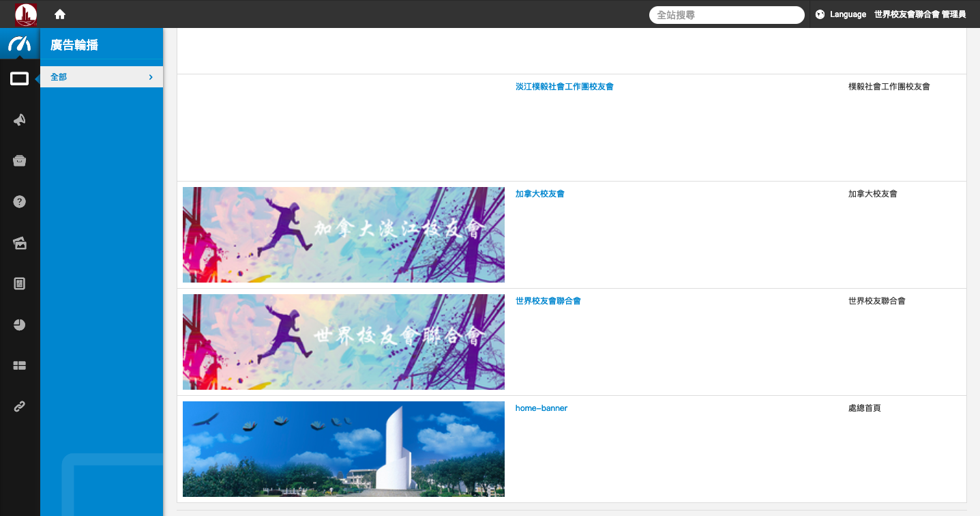
Task: Select the ad banner rectangle icon in sidebar
Action: [x=20, y=79]
